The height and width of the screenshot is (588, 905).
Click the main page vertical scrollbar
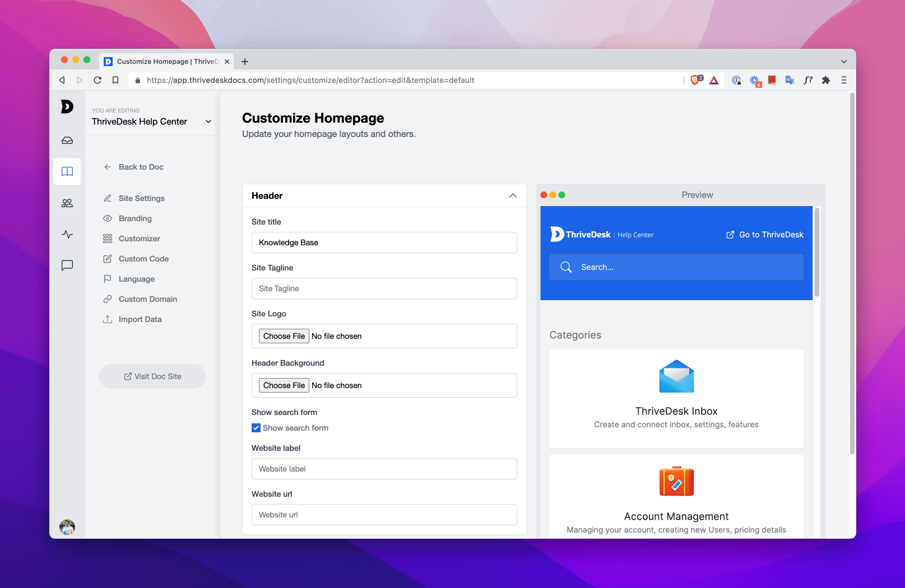pyautogui.click(x=852, y=274)
